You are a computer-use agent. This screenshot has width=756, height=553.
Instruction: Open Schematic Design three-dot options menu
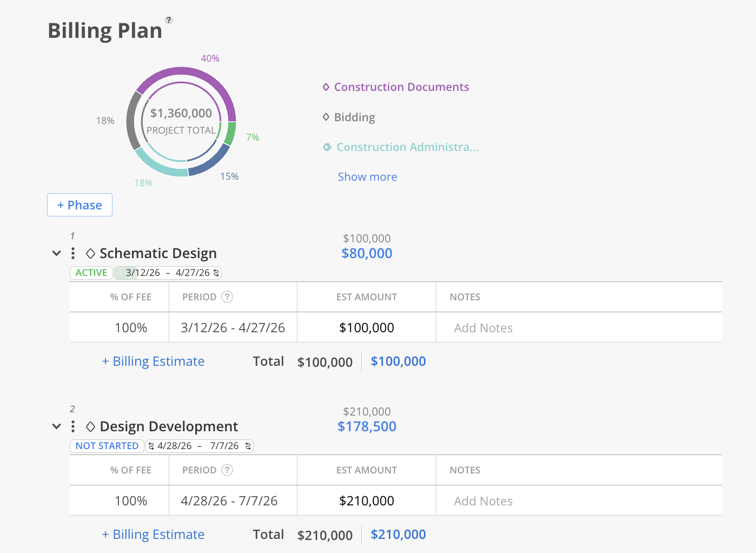[73, 253]
